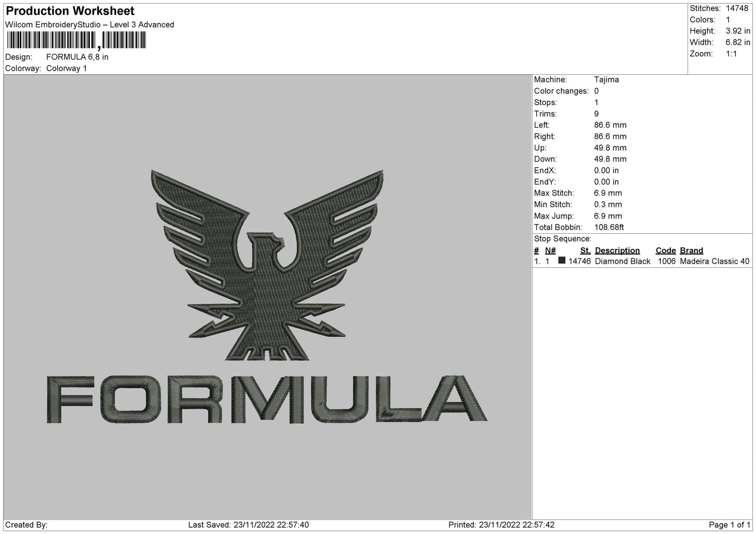Viewport: 756px width, 534px height.
Task: Click the Page 1 of 1 indicator
Action: click(x=729, y=525)
